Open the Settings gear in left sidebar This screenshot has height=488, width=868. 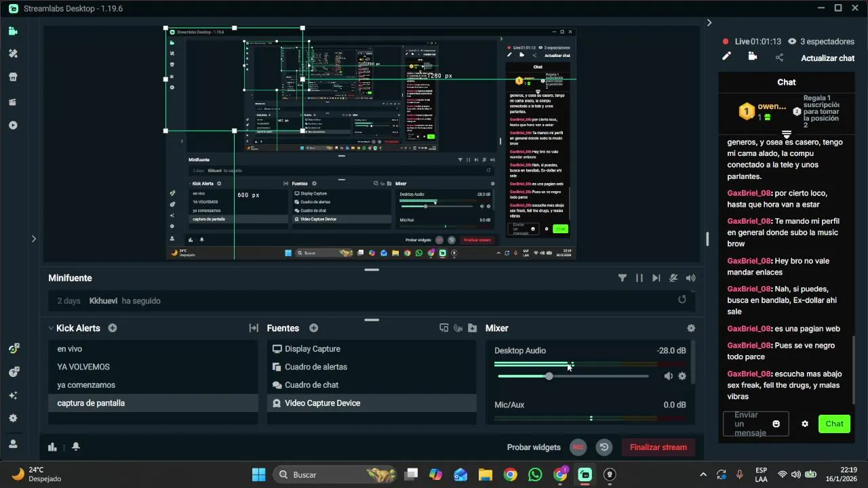[x=13, y=418]
